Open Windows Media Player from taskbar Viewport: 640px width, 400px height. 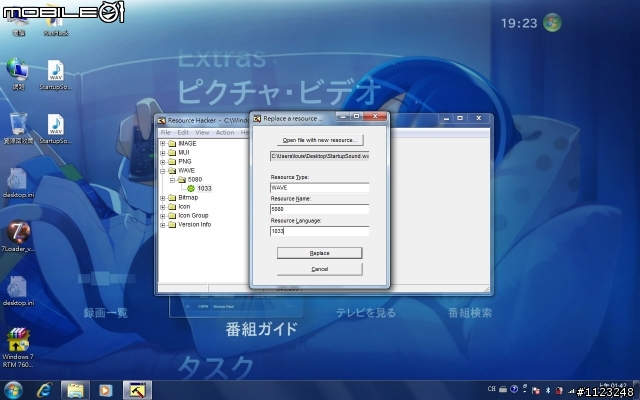[106, 391]
